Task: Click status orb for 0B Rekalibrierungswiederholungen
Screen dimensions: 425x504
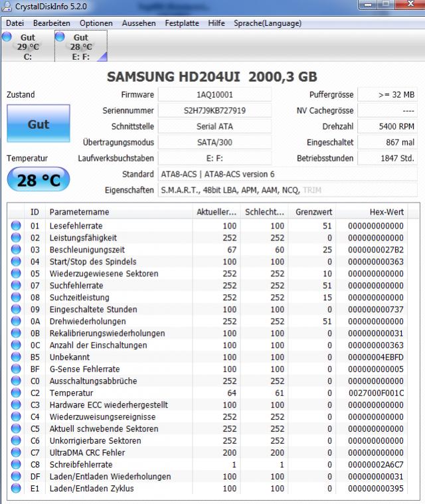Action: (x=16, y=333)
